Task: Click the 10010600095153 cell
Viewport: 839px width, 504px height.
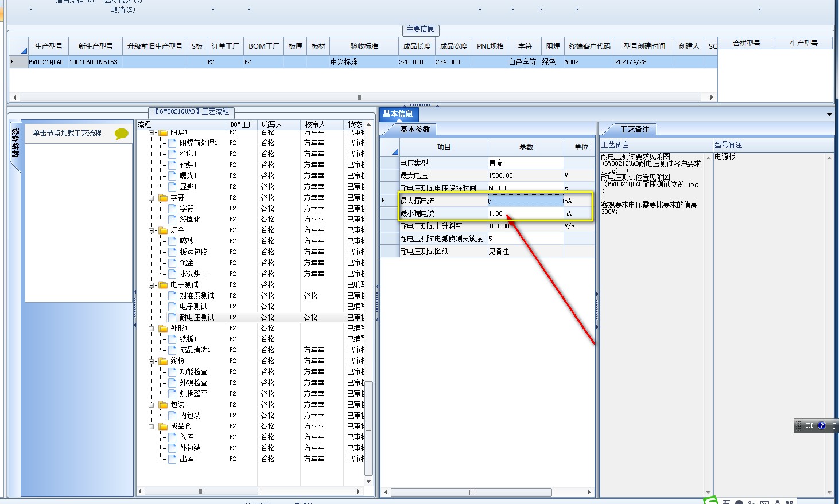Action: [x=95, y=62]
